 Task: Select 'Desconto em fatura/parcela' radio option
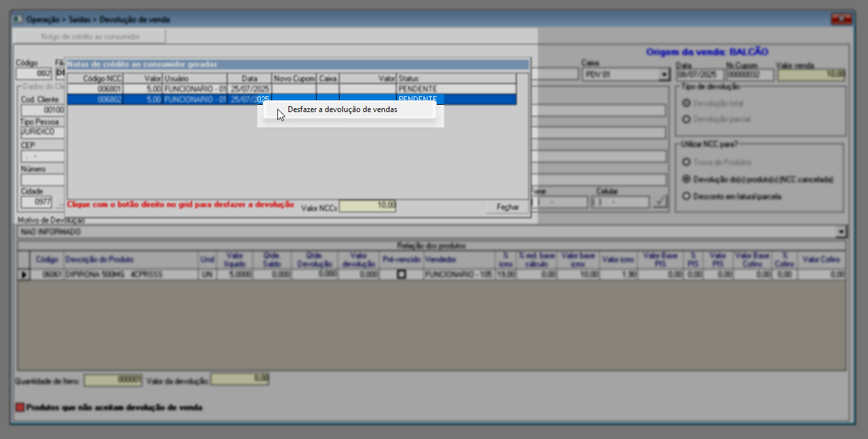[687, 195]
